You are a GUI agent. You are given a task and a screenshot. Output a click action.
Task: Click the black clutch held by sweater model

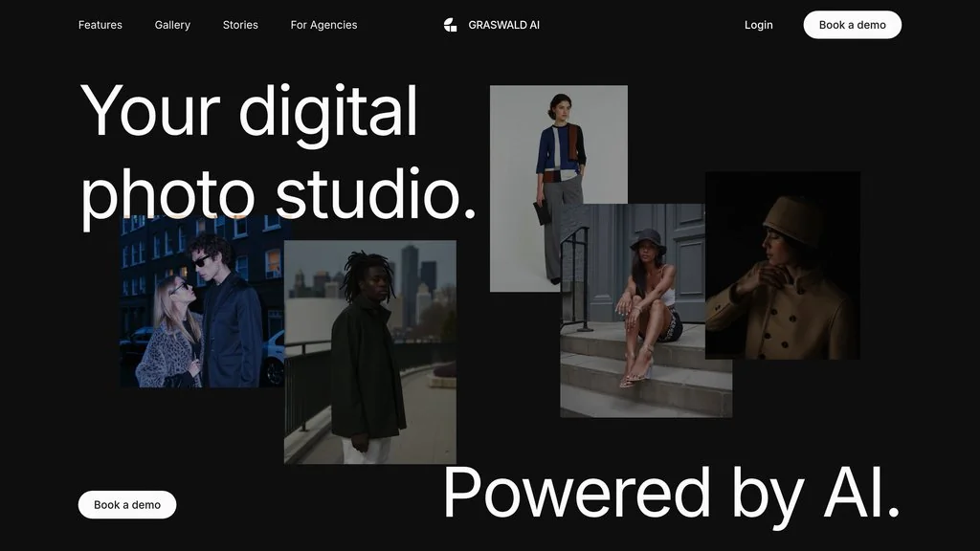click(x=542, y=212)
